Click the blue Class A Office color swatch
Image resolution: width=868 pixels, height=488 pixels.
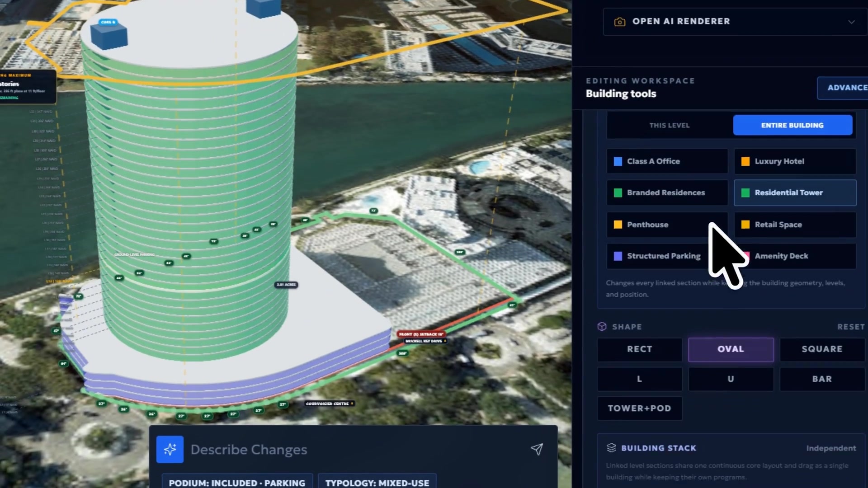pyautogui.click(x=618, y=161)
